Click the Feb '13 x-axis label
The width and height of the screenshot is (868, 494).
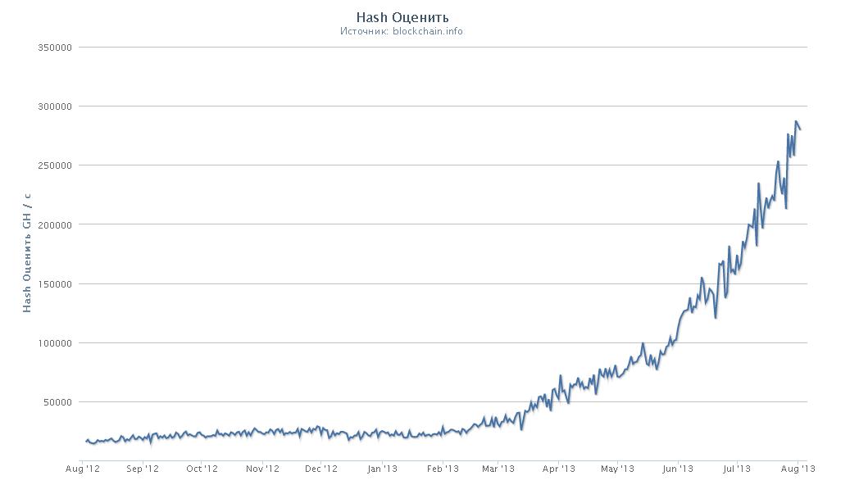(x=443, y=469)
